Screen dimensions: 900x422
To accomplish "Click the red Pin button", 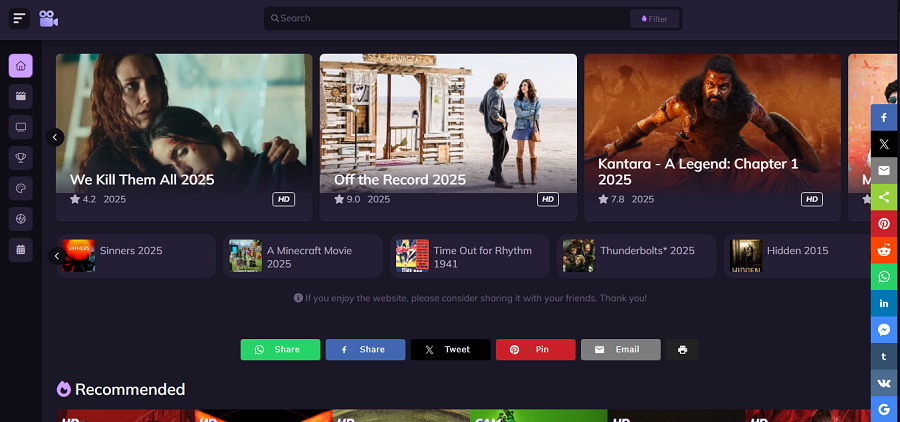I will [536, 350].
